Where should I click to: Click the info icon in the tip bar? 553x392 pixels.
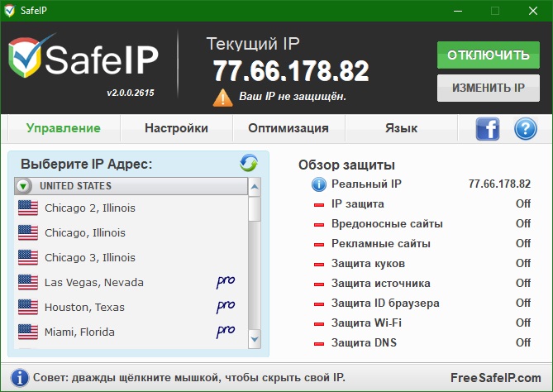point(20,378)
